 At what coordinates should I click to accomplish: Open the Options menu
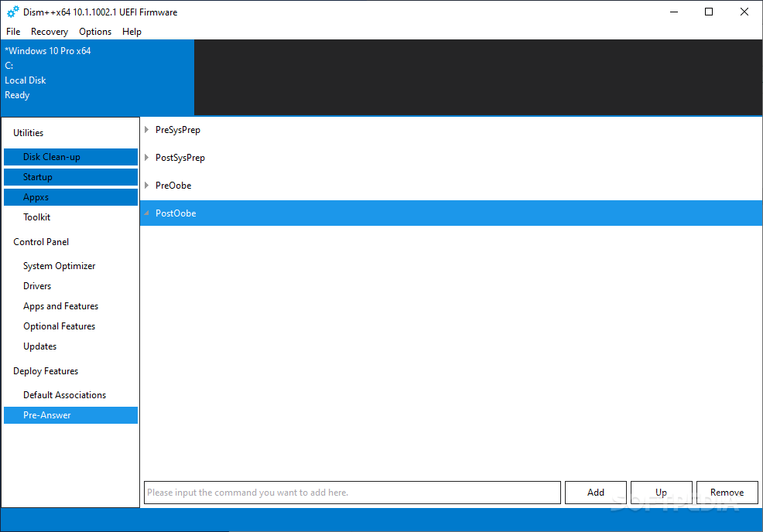pyautogui.click(x=95, y=32)
